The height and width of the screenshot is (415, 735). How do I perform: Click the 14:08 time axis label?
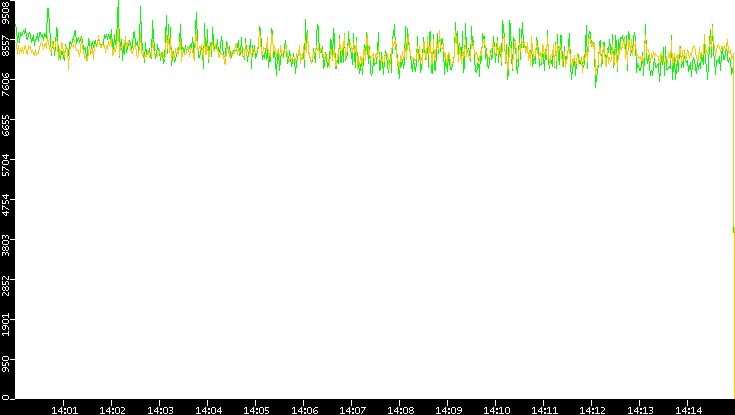[401, 411]
